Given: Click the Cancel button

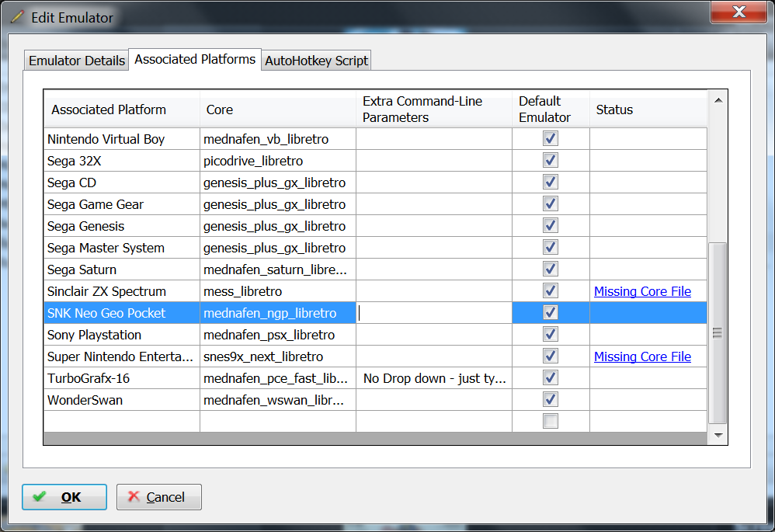Looking at the screenshot, I should pos(159,497).
